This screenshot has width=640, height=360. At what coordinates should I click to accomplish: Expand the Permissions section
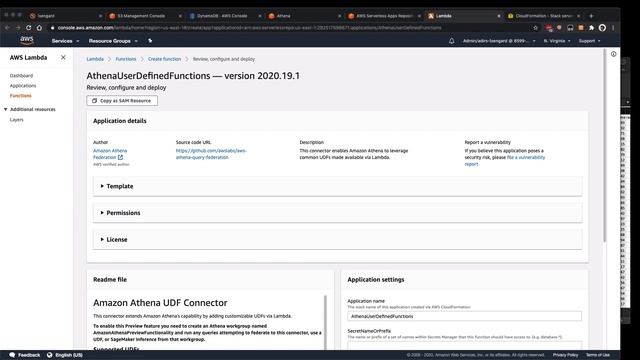coord(338,213)
